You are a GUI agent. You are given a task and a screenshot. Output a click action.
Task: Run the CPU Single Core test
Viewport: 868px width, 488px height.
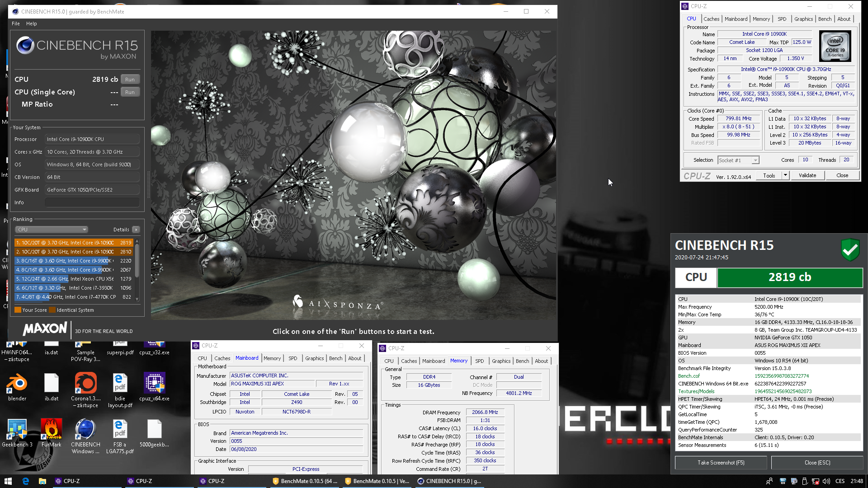tap(130, 92)
